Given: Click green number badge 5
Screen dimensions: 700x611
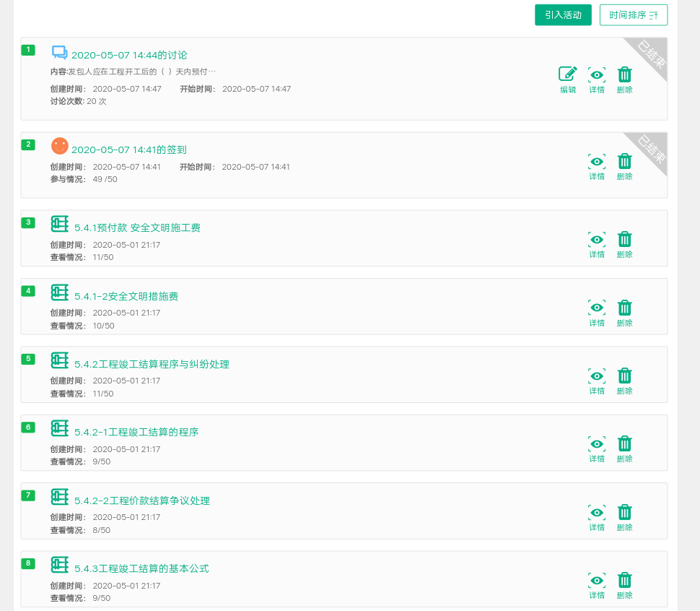Looking at the screenshot, I should tap(28, 359).
